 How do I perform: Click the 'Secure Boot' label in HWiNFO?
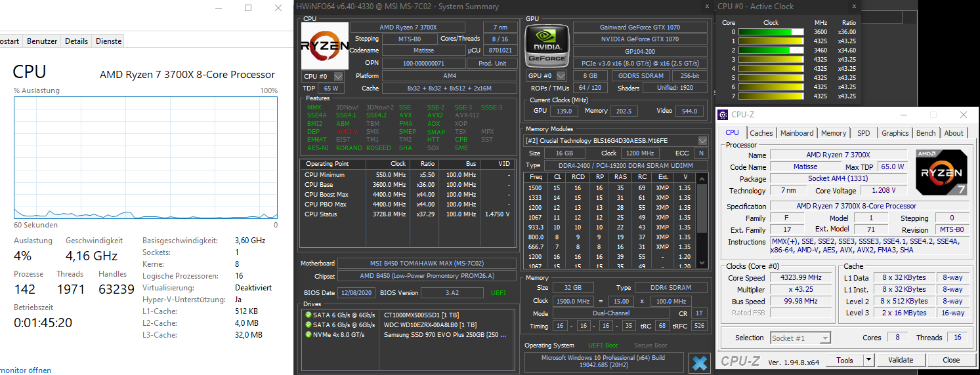[x=650, y=345]
